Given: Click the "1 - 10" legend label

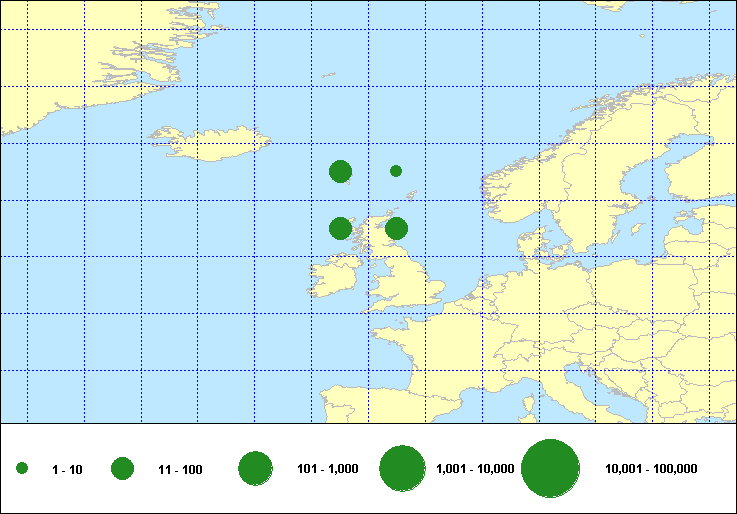Looking at the screenshot, I should coord(67,469).
